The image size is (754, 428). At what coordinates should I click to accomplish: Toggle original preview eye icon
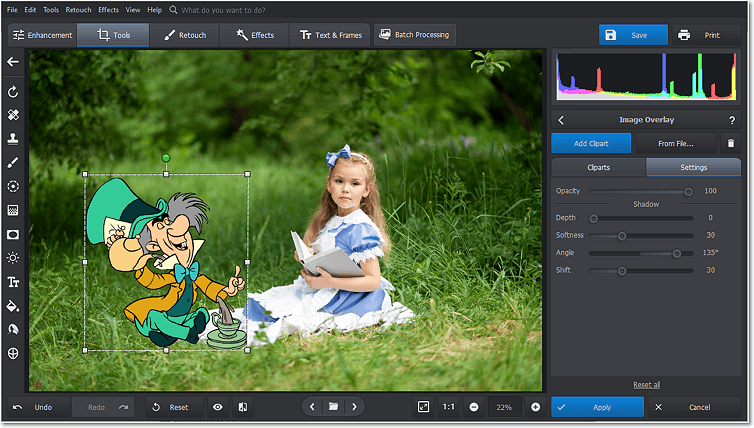tap(218, 407)
